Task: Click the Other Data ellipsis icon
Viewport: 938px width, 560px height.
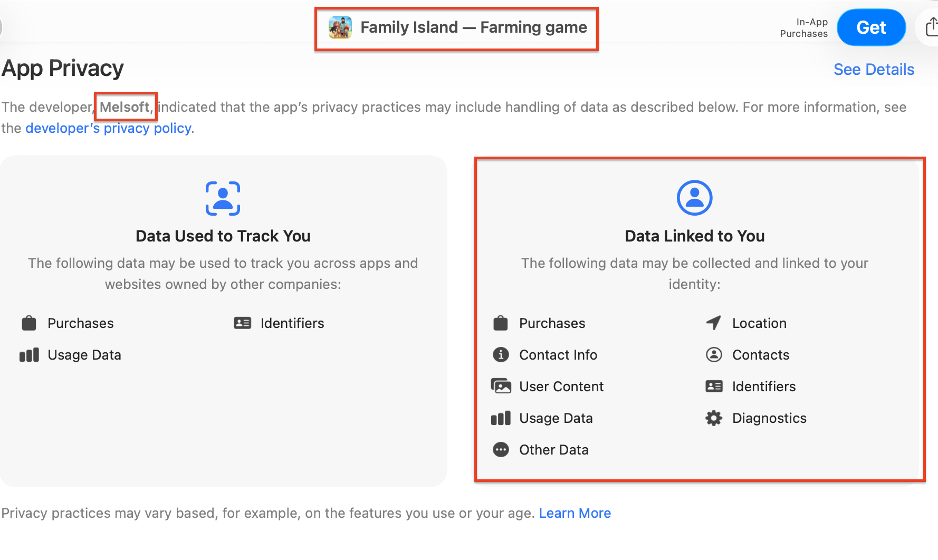Action: point(501,450)
